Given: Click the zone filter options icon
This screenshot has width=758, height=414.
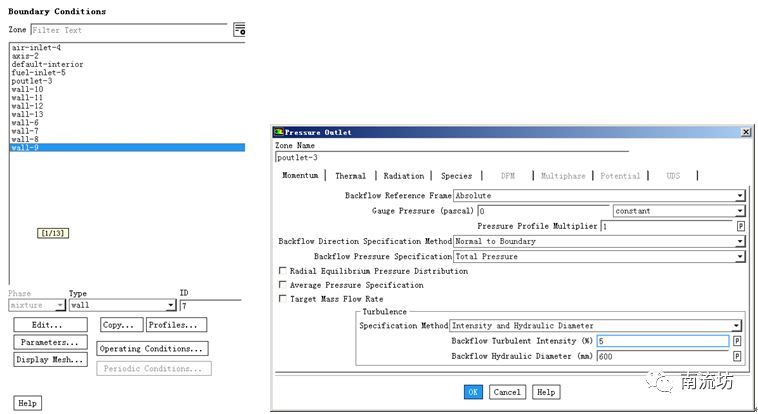Looking at the screenshot, I should (239, 30).
